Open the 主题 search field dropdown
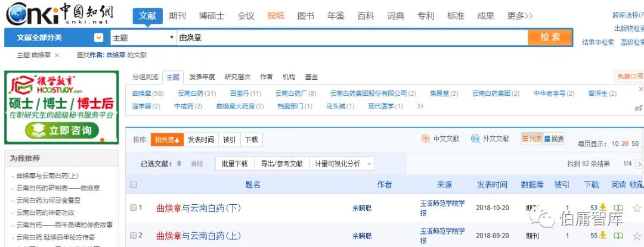 143,37
